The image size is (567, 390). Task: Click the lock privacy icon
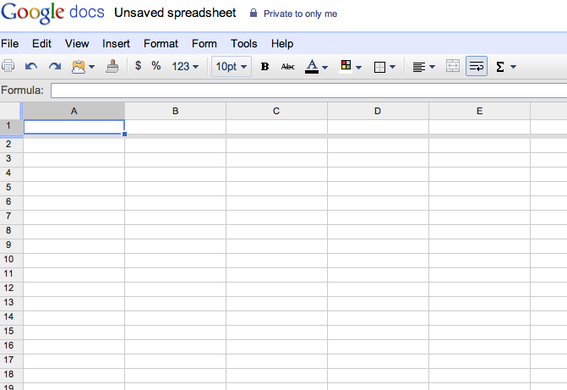pyautogui.click(x=253, y=13)
